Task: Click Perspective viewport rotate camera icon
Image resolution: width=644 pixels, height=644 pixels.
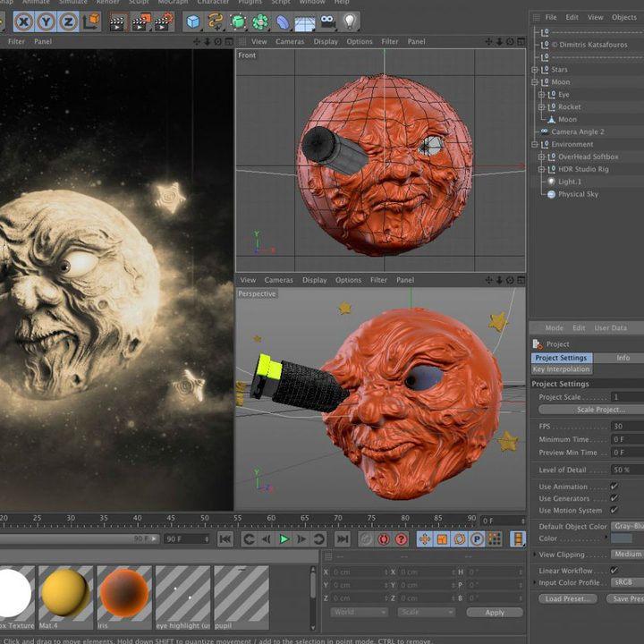Action: [x=510, y=280]
